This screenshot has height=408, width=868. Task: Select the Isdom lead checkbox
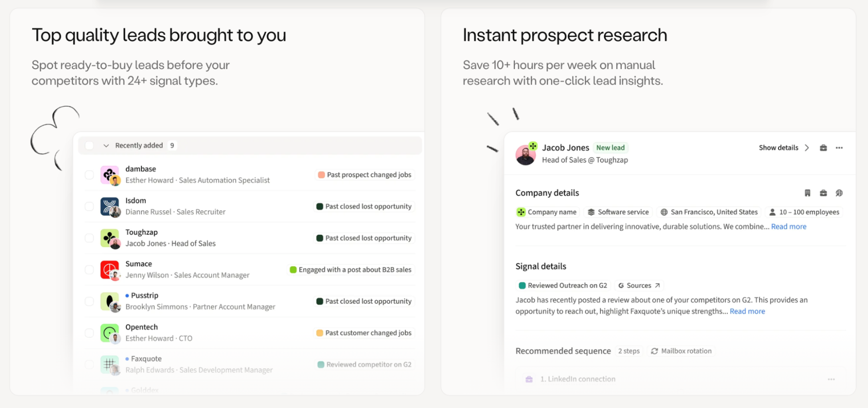(89, 206)
